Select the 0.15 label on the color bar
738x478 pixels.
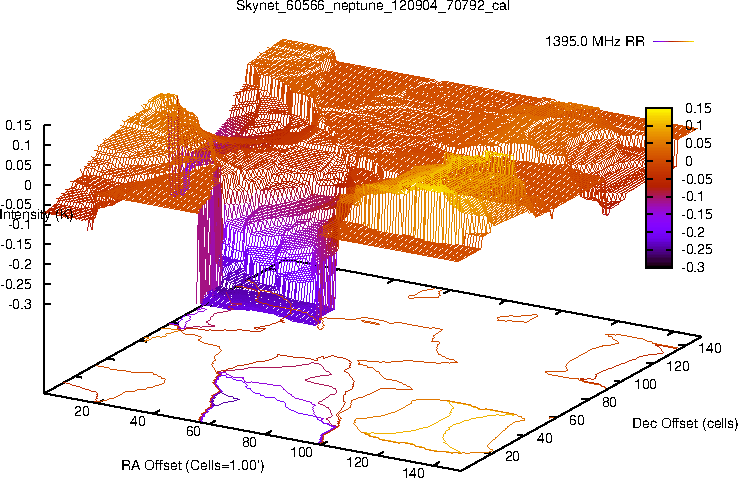coord(698,108)
